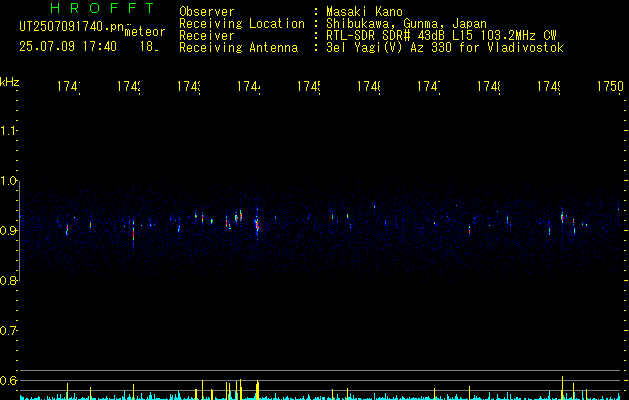Click the 1750 time axis label
Screen dimensions: 629x400
point(610,87)
